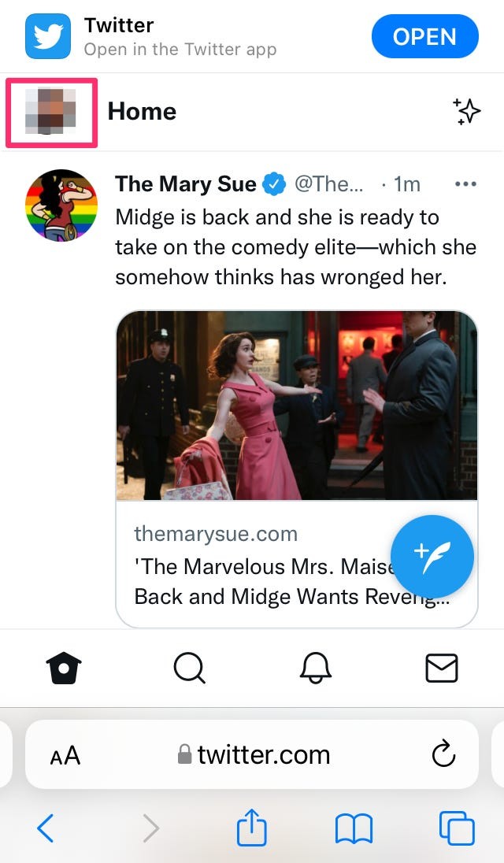Go to the Home feed tab icon

[x=64, y=669]
